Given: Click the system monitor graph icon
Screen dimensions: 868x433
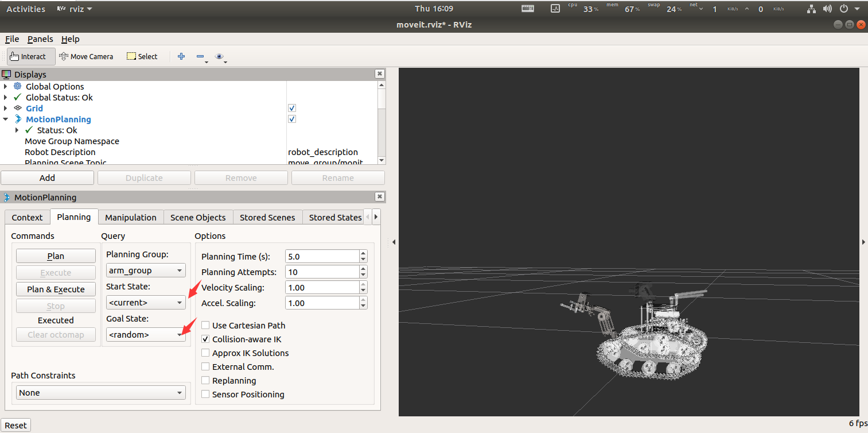Looking at the screenshot, I should tap(555, 9).
